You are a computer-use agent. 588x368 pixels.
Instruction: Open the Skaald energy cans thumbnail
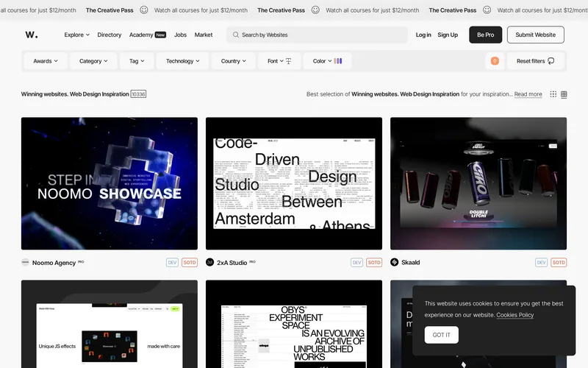[478, 183]
